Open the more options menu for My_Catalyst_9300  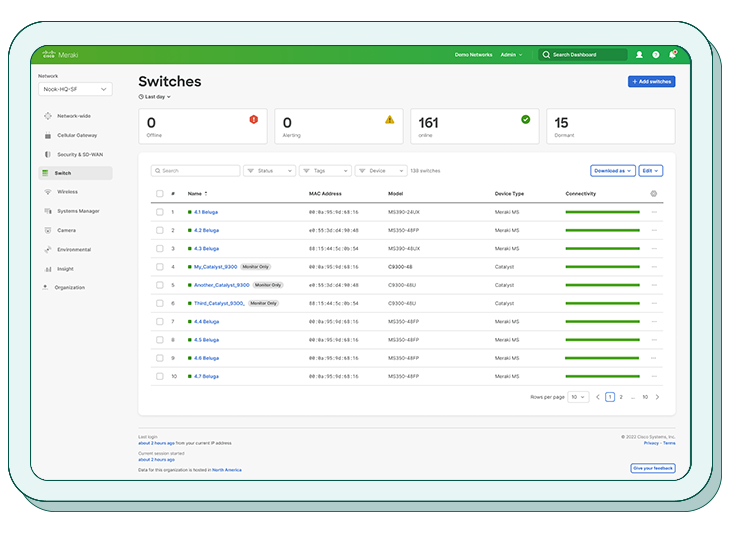(x=654, y=267)
